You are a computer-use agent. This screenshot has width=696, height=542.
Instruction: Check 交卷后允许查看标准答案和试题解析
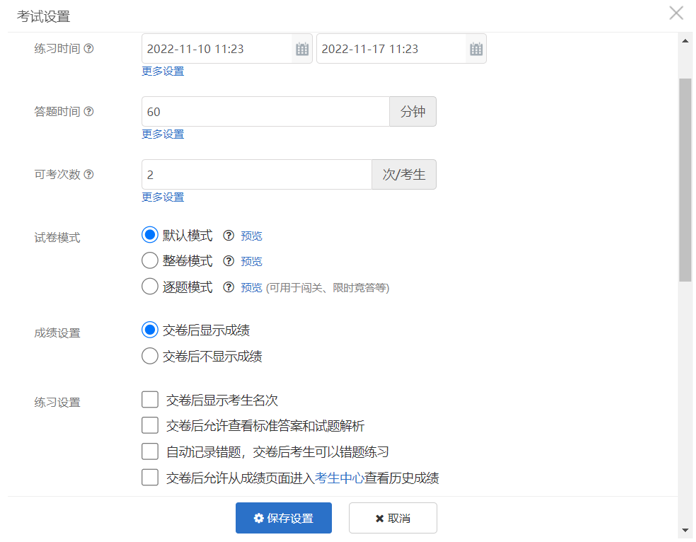point(150,426)
